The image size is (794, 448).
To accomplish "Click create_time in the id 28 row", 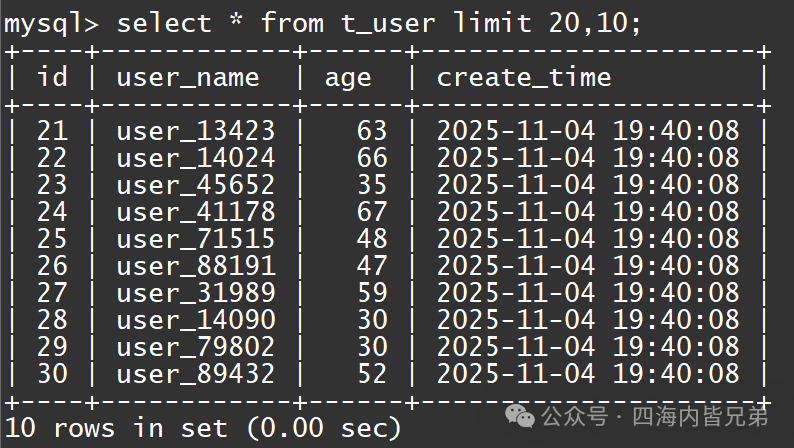I will (x=588, y=320).
